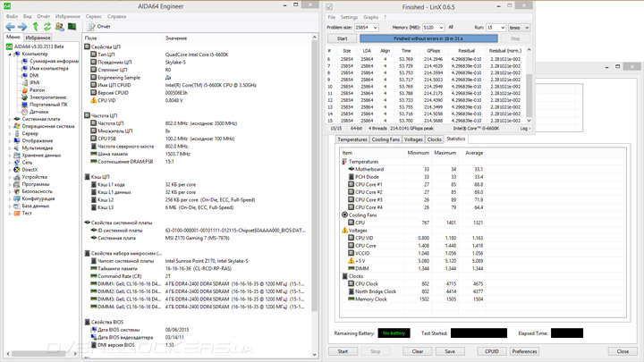
Task: Click the Start button in LinX
Action: coord(342,38)
